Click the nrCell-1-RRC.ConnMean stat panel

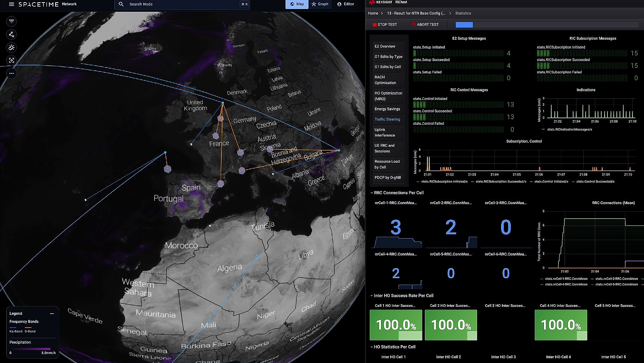(x=396, y=225)
